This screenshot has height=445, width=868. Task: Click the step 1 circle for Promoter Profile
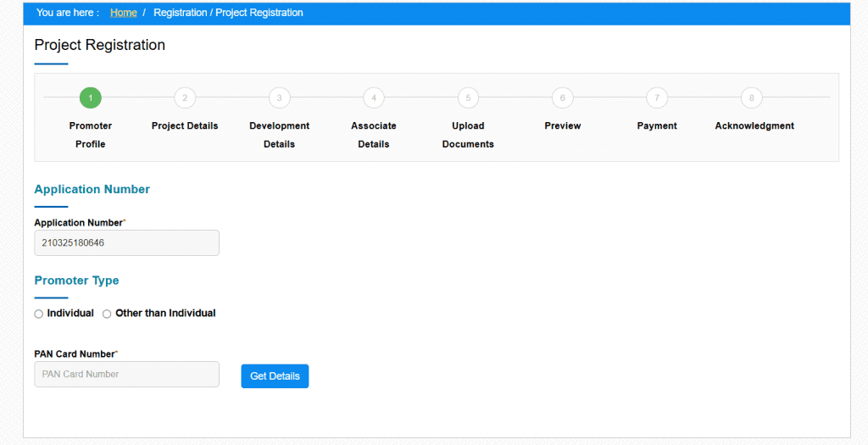point(91,98)
